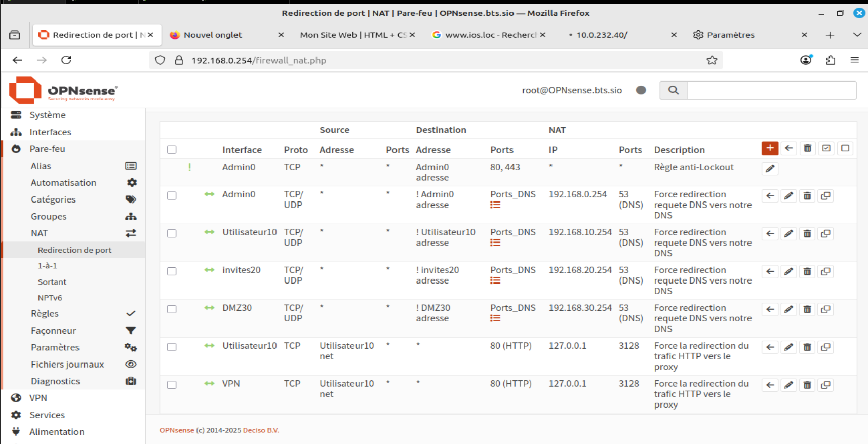Edit VPN HTTP proxy redirection rule
Viewport: 868px width, 444px height.
(788, 385)
